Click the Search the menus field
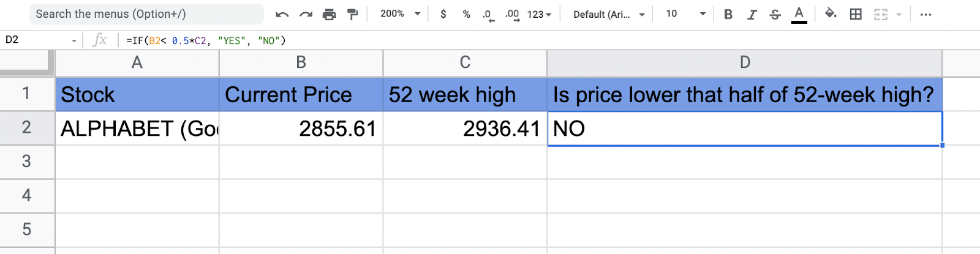The height and width of the screenshot is (254, 980). pyautogui.click(x=146, y=14)
